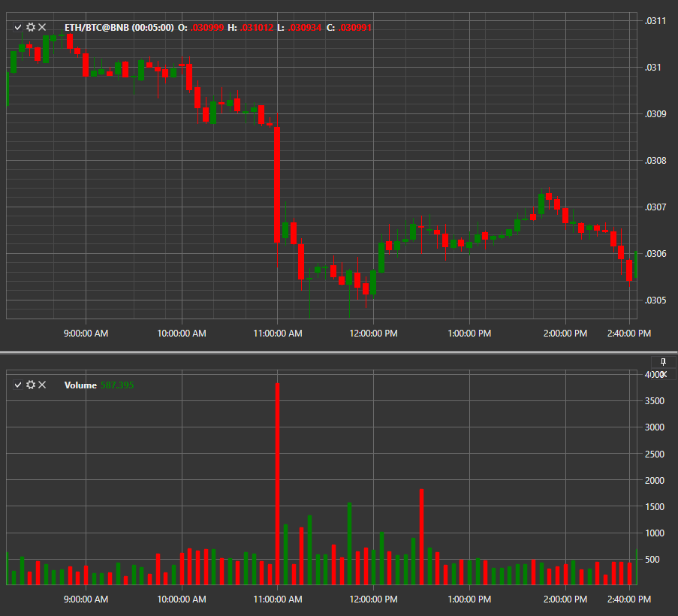Click 2:40:00 PM label on volume time axis
The height and width of the screenshot is (616, 678).
tap(629, 599)
